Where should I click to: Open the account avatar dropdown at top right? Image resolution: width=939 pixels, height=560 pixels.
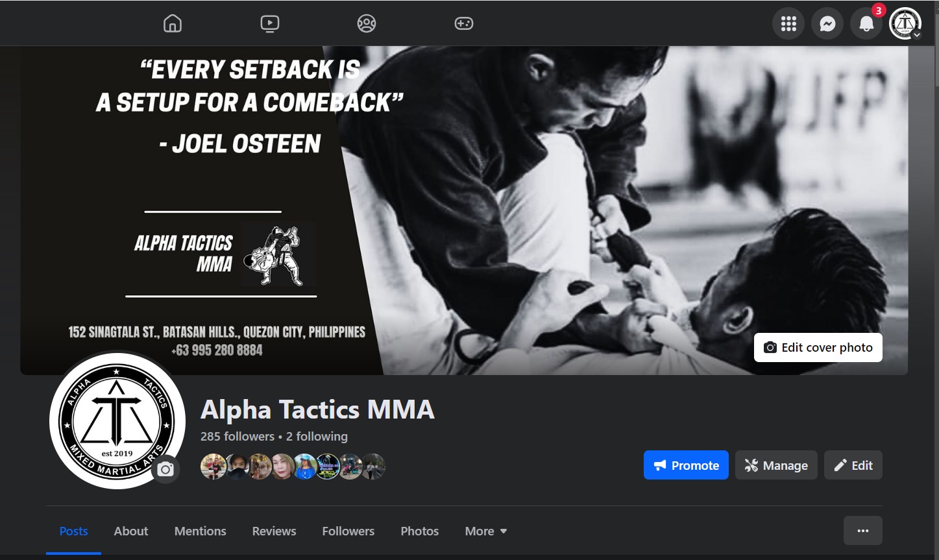[x=905, y=24]
